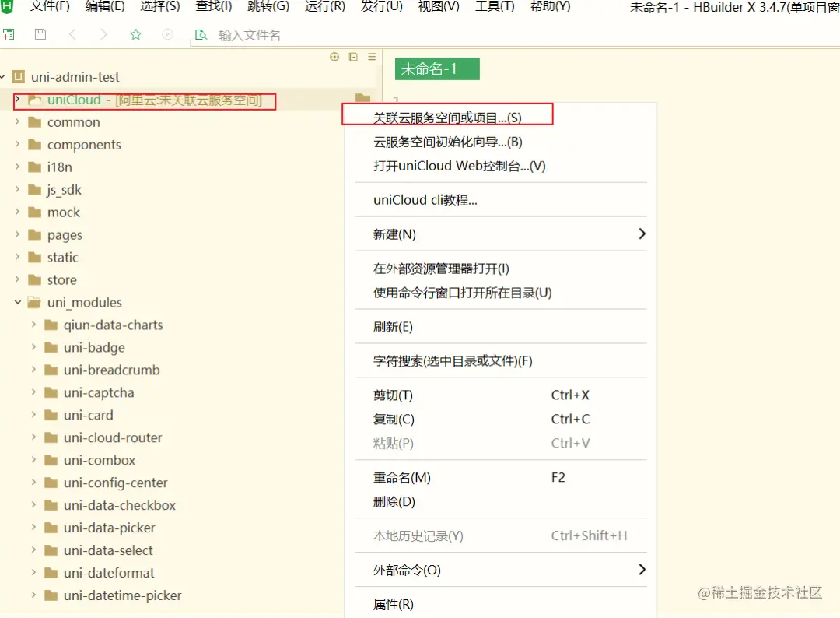Screen dimensions: 840x618
Task: Click the New File icon
Action: coord(10,34)
